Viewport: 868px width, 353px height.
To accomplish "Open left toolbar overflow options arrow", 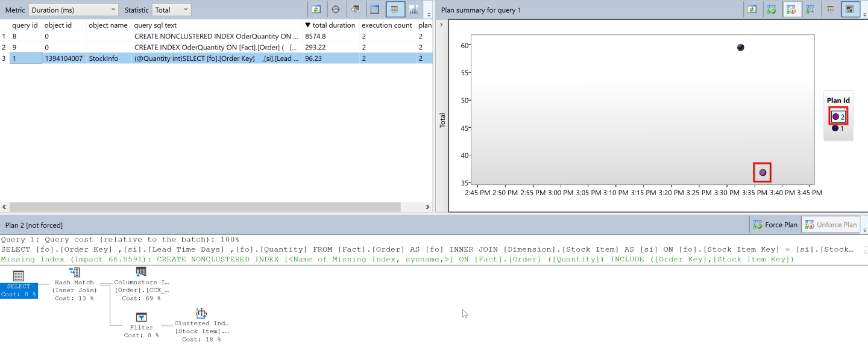I will tap(429, 13).
